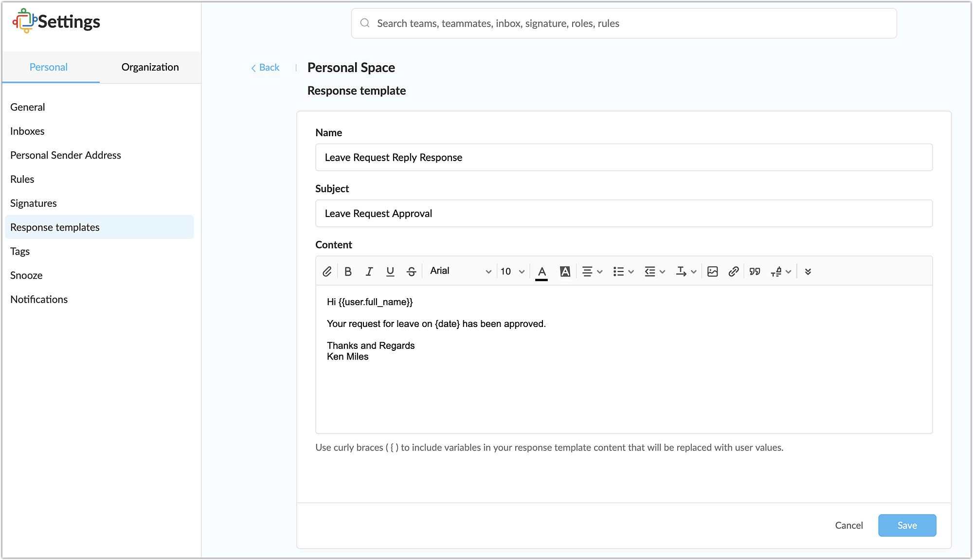
Task: Toggle underline formatting
Action: [390, 271]
